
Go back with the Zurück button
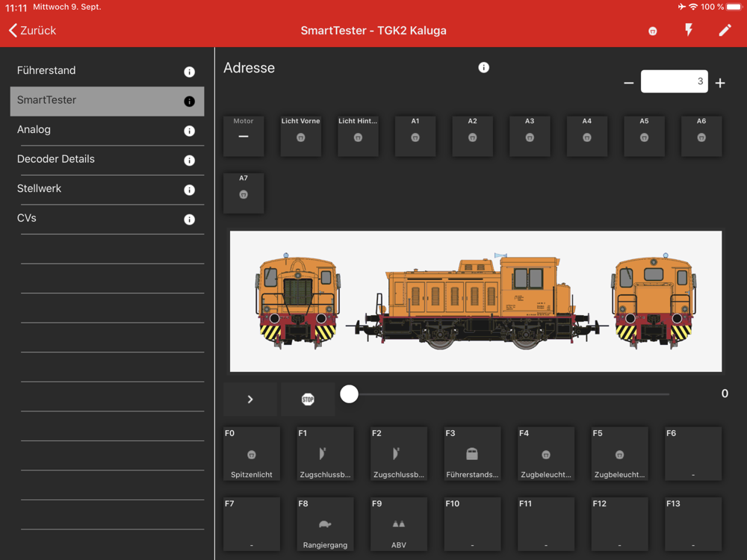32,31
